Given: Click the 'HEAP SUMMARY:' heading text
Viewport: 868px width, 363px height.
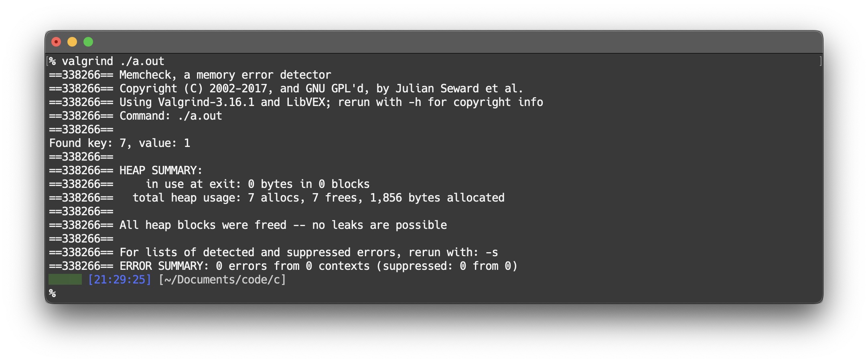Looking at the screenshot, I should point(160,170).
